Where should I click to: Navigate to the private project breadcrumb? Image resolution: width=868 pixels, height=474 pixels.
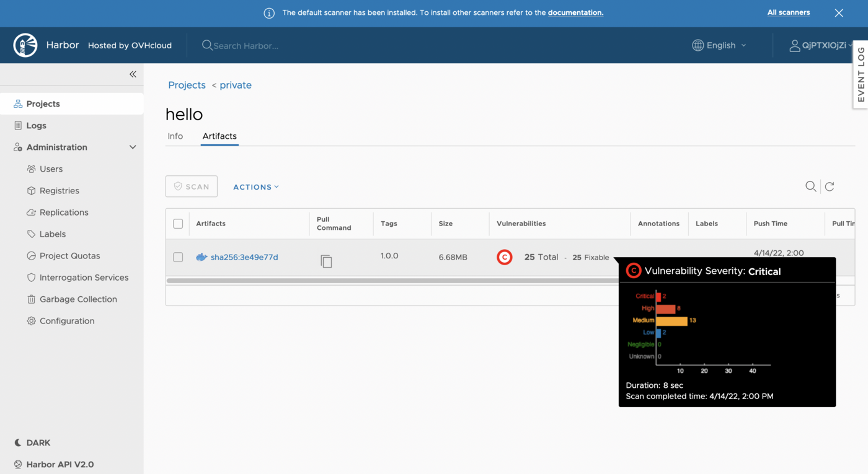tap(236, 85)
